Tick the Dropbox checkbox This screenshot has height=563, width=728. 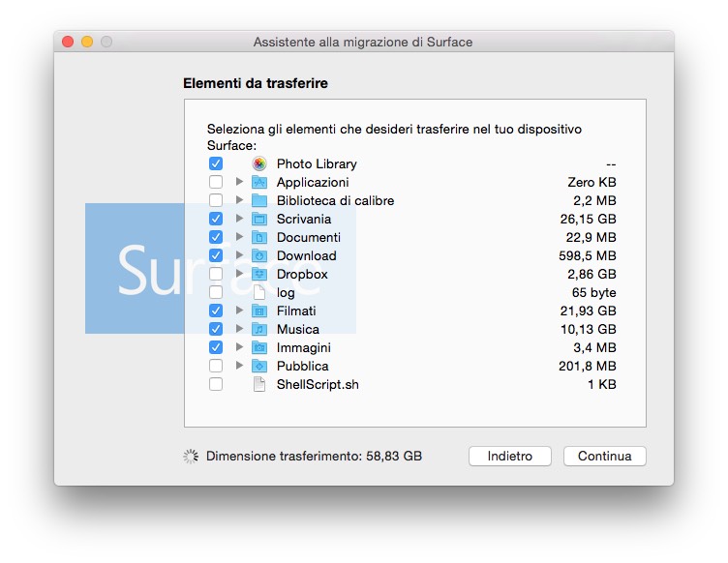[x=216, y=274]
